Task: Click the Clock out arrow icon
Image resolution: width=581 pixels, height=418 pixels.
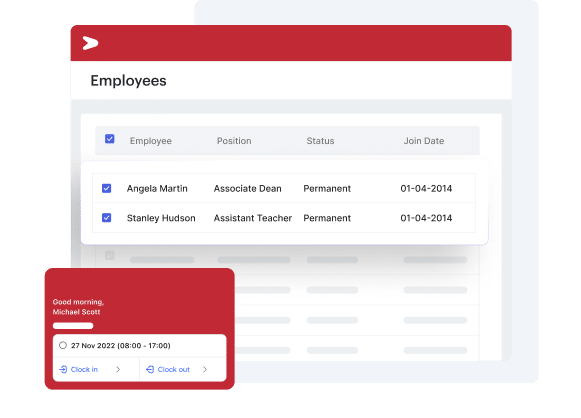Action: (150, 369)
